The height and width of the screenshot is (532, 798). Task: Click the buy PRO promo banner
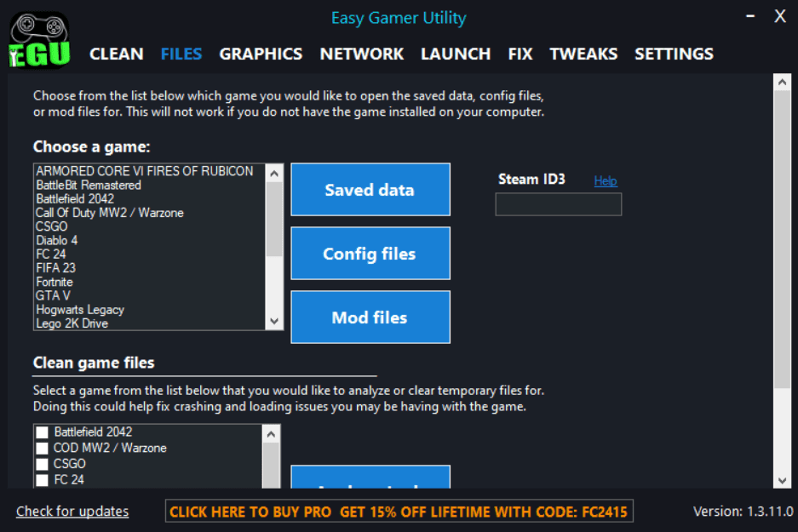[399, 512]
